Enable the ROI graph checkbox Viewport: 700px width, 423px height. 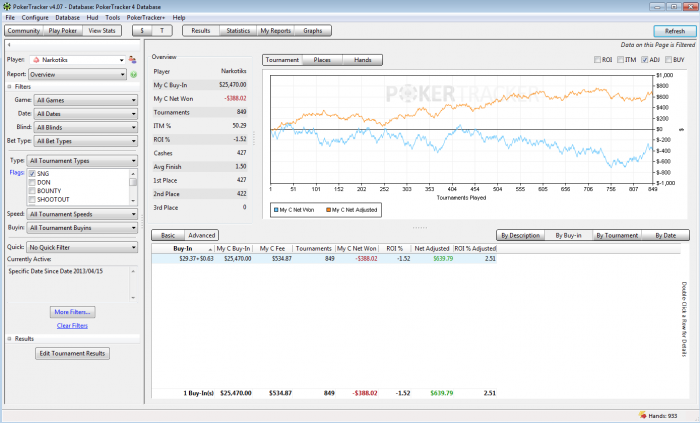597,60
